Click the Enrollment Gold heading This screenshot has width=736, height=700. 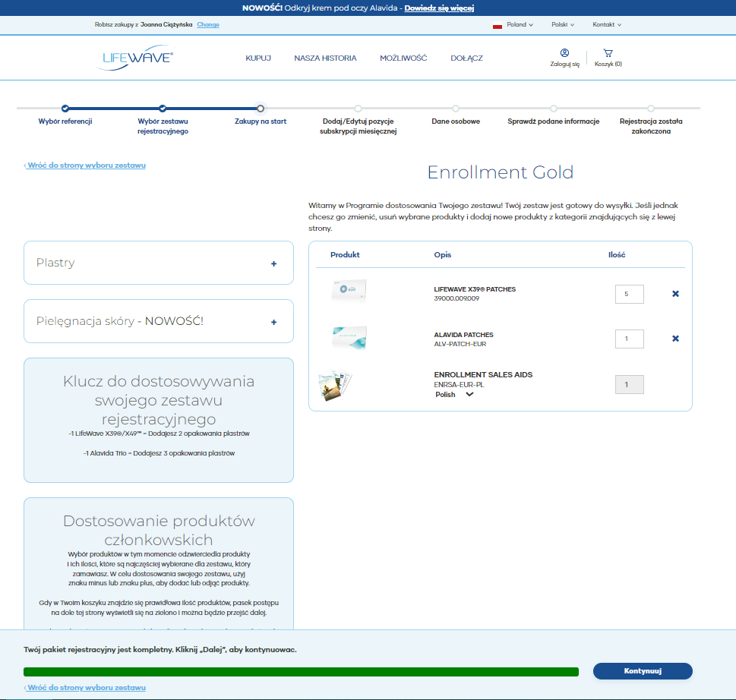[501, 172]
